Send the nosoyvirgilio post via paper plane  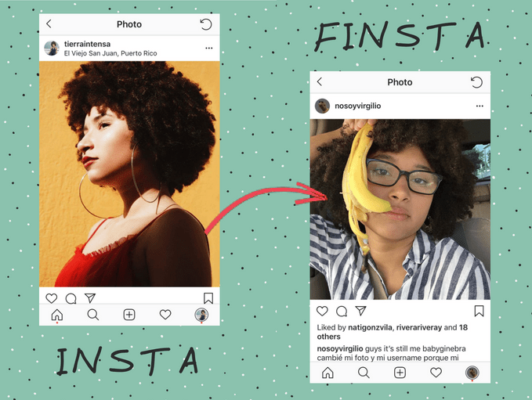[x=360, y=311]
